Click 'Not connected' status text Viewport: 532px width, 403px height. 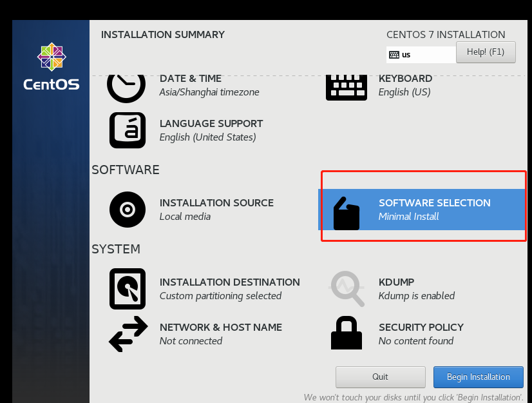coord(191,341)
